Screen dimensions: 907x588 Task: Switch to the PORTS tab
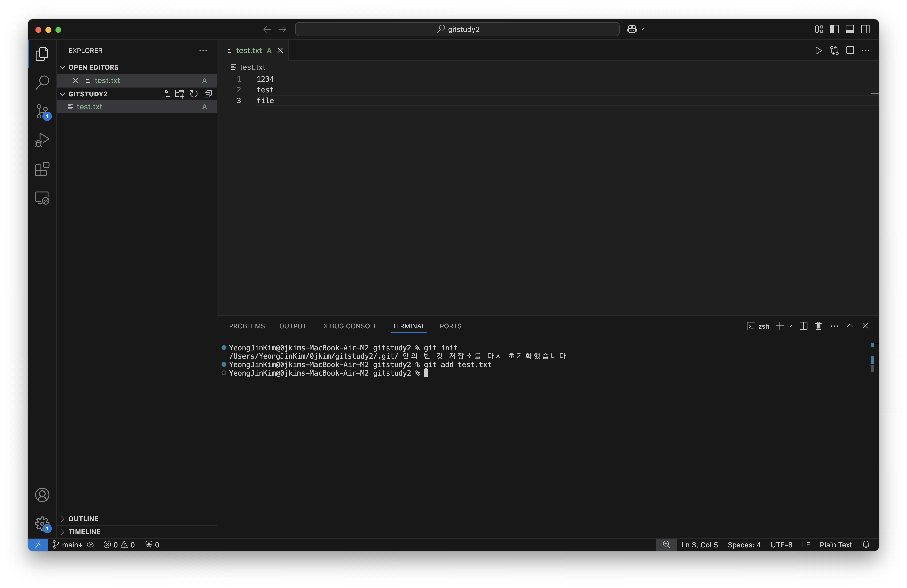[451, 326]
